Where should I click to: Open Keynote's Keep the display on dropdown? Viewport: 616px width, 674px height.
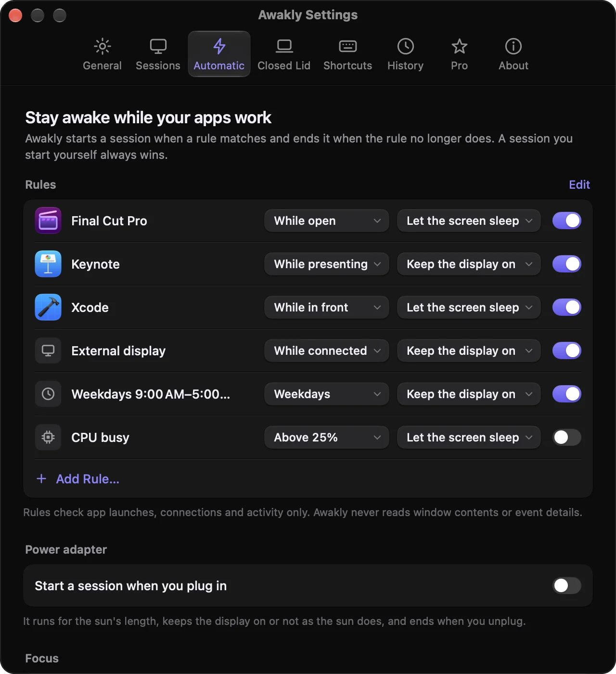469,264
